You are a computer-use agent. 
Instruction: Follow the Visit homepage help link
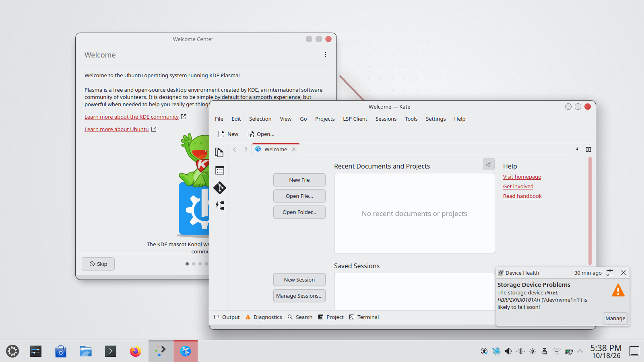(522, 177)
